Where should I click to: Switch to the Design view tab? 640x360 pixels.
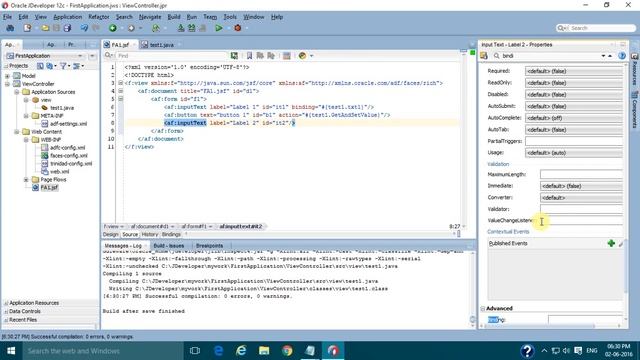click(x=110, y=234)
